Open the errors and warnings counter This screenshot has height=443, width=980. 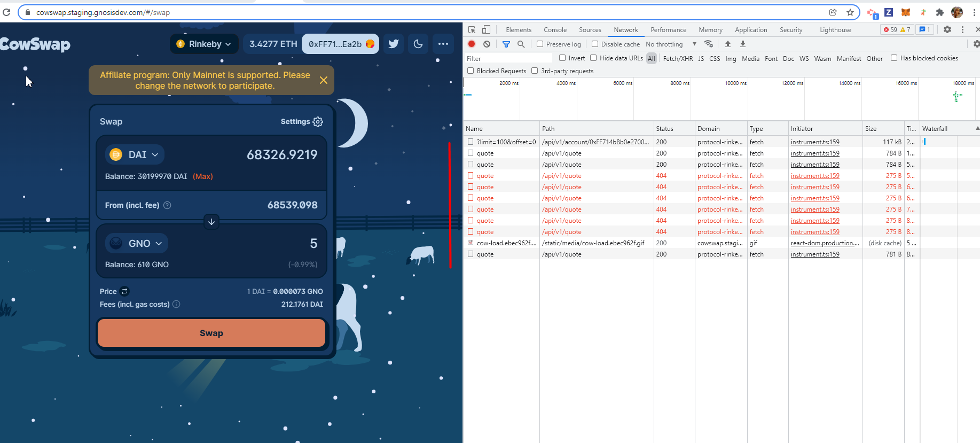pos(897,30)
